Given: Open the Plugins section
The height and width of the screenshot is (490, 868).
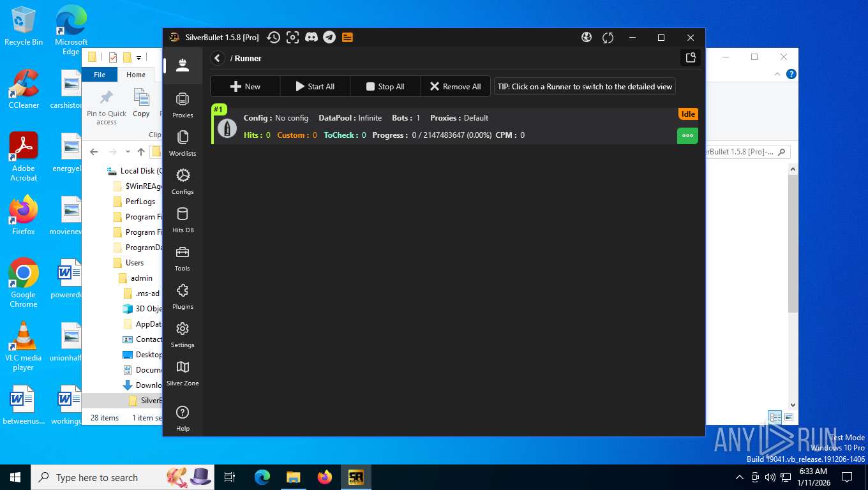Looking at the screenshot, I should [x=183, y=297].
